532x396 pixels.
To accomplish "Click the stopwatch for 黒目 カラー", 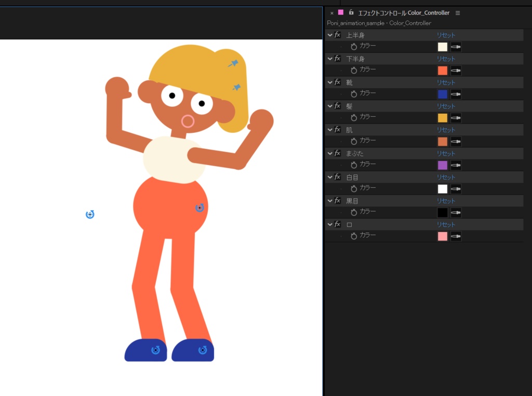I will 353,212.
